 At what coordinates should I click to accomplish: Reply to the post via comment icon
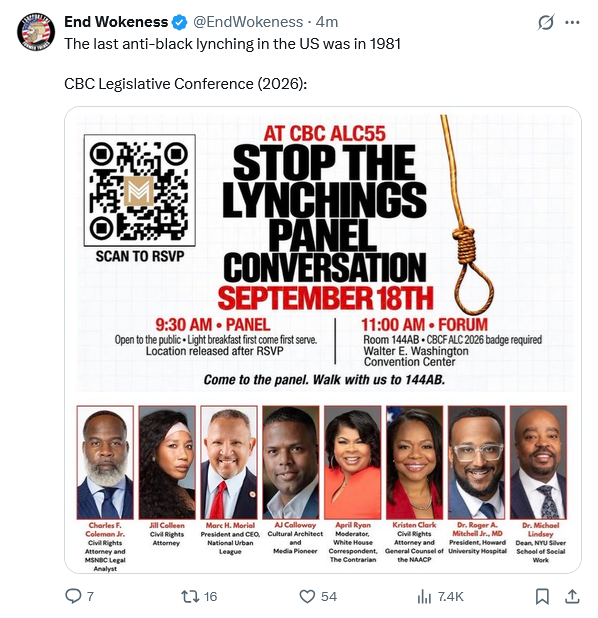[73, 596]
